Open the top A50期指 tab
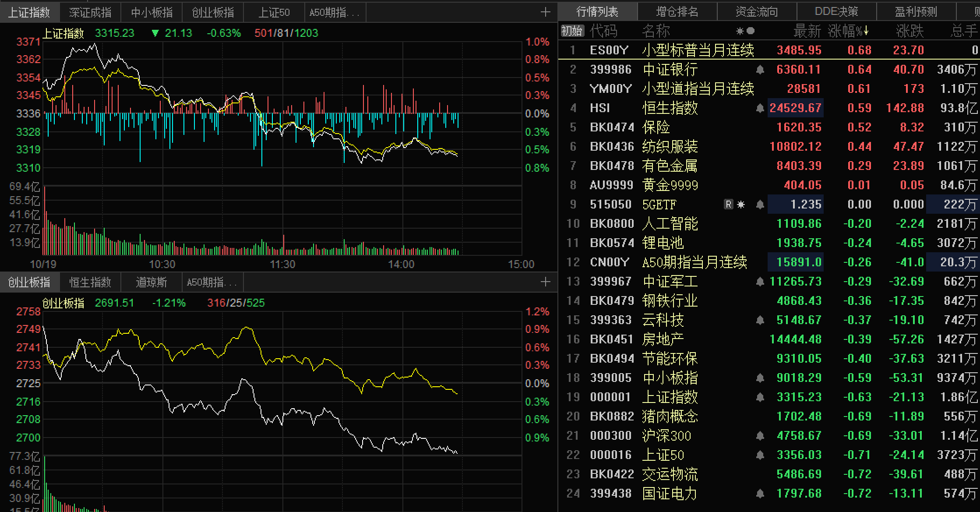Viewport: 980px width, 512px height. pos(335,12)
